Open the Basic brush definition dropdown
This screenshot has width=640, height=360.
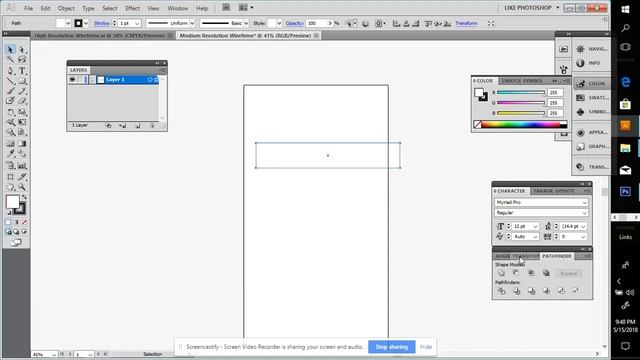246,23
